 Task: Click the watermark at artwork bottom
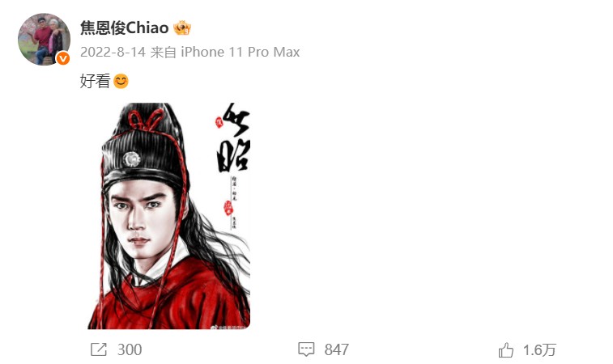pos(232,327)
